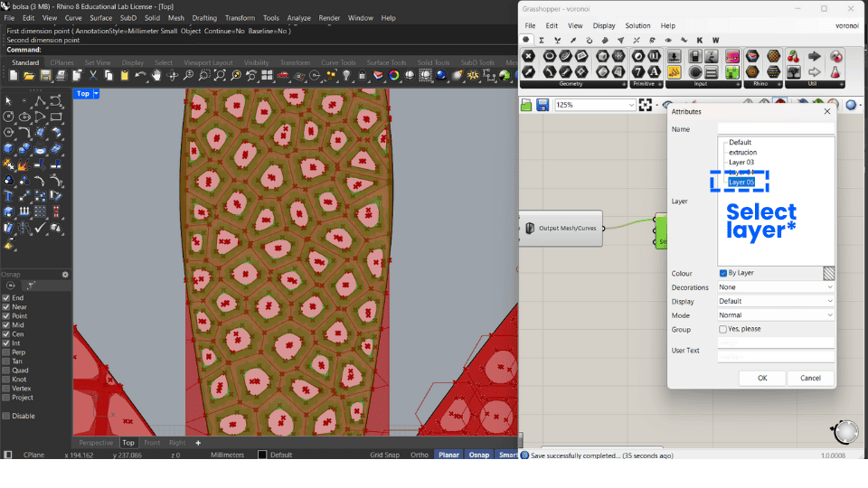This screenshot has height=488, width=868.
Task: Uncheck the By Layer colour checkbox
Action: tap(723, 273)
